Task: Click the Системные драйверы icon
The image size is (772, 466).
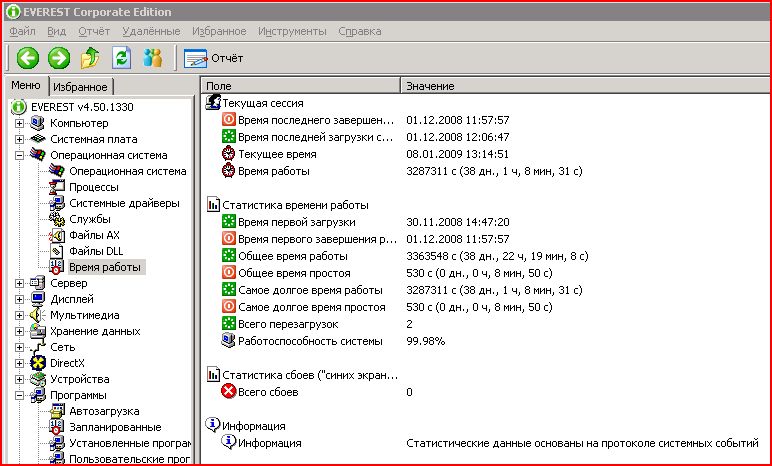Action: tap(57, 203)
